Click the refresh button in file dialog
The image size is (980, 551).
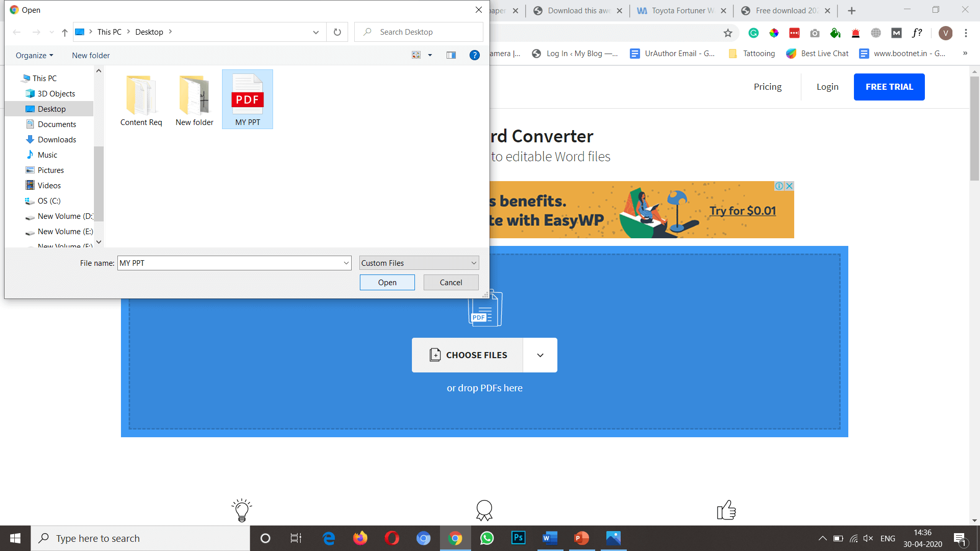(x=338, y=32)
